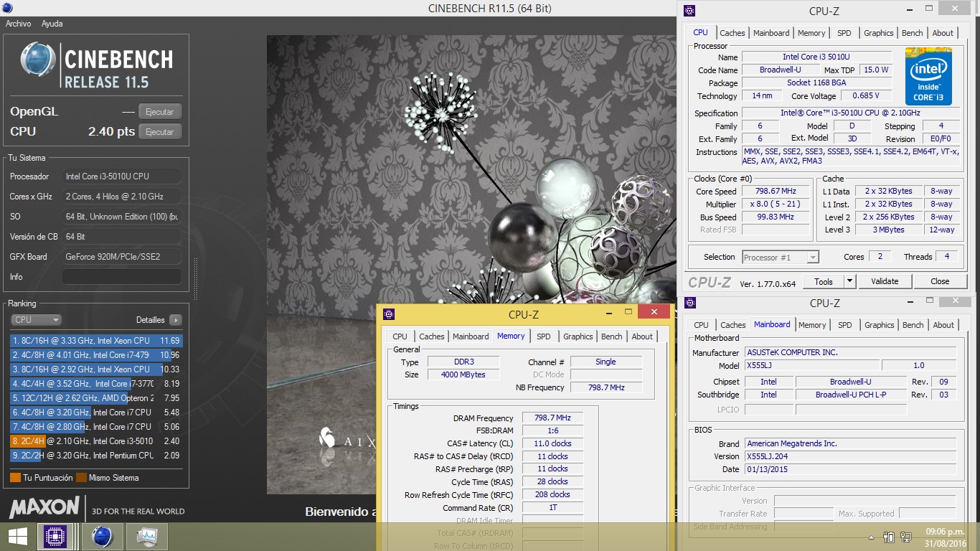Select ranking row 2C/2H @ 3.20 GHz Pentium

click(x=96, y=456)
